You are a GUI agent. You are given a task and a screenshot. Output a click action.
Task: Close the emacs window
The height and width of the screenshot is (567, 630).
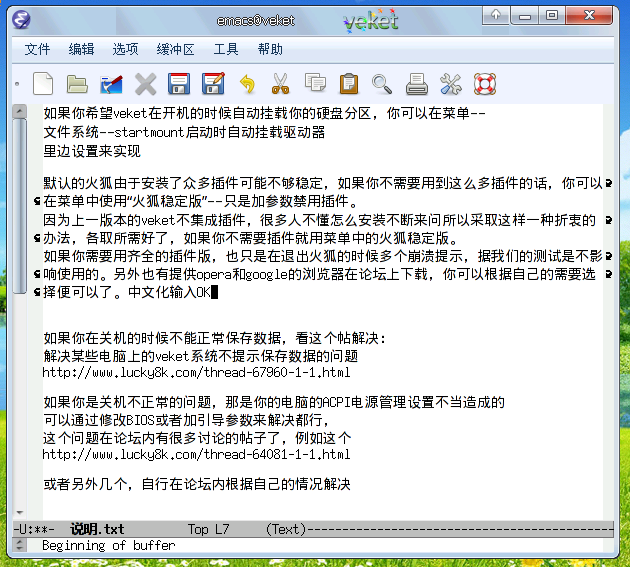coord(589,15)
